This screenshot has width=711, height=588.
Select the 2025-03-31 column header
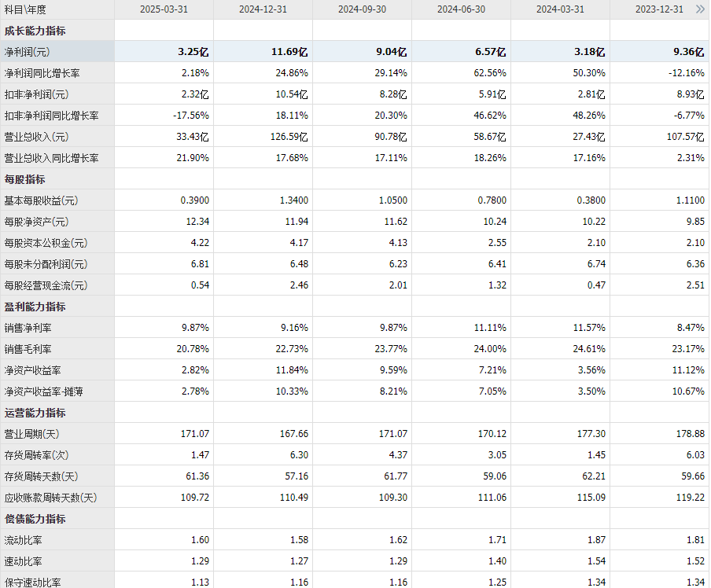[164, 9]
